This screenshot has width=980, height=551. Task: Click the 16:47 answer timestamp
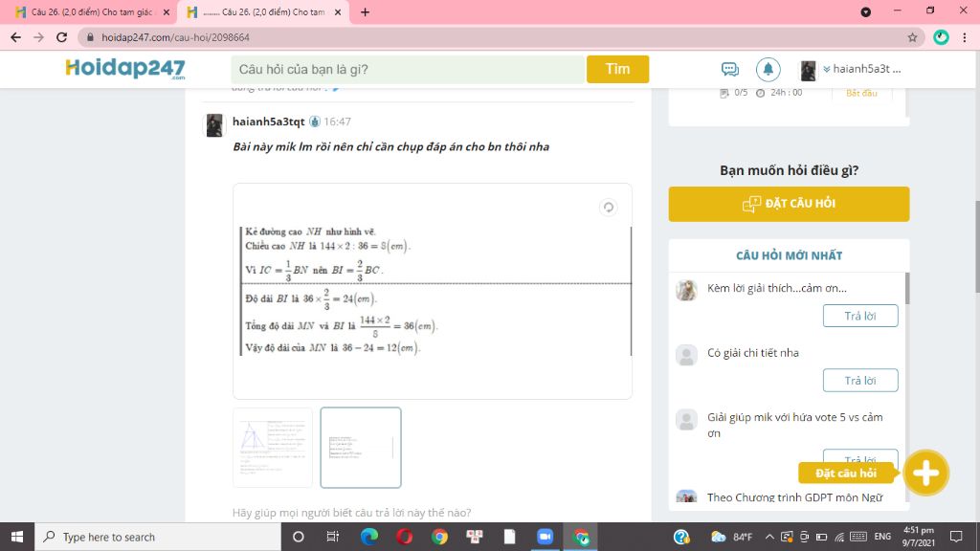pos(337,121)
